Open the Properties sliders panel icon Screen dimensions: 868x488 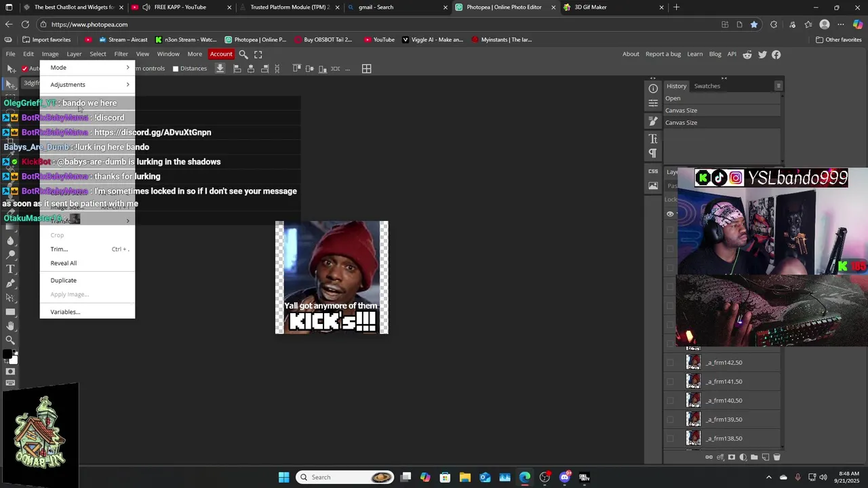click(x=653, y=103)
